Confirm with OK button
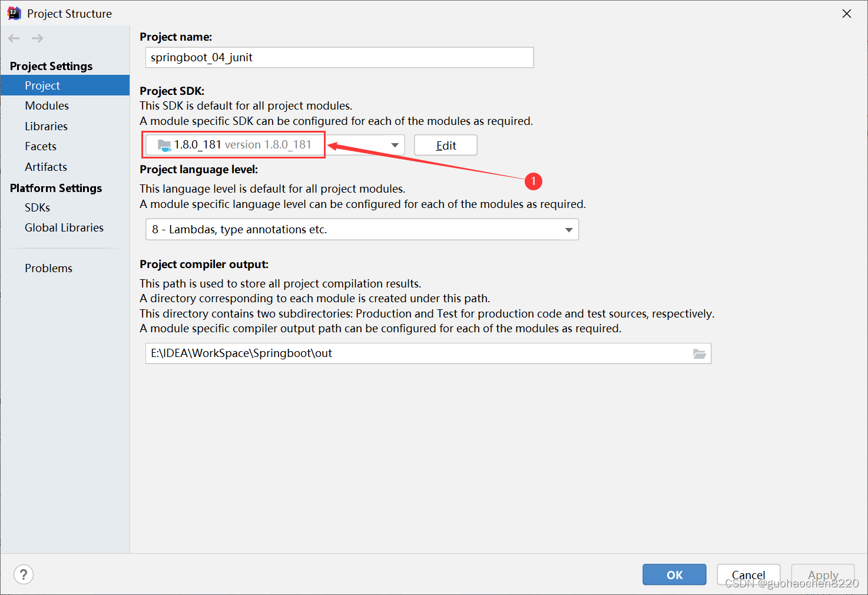The width and height of the screenshot is (868, 595). (x=674, y=574)
